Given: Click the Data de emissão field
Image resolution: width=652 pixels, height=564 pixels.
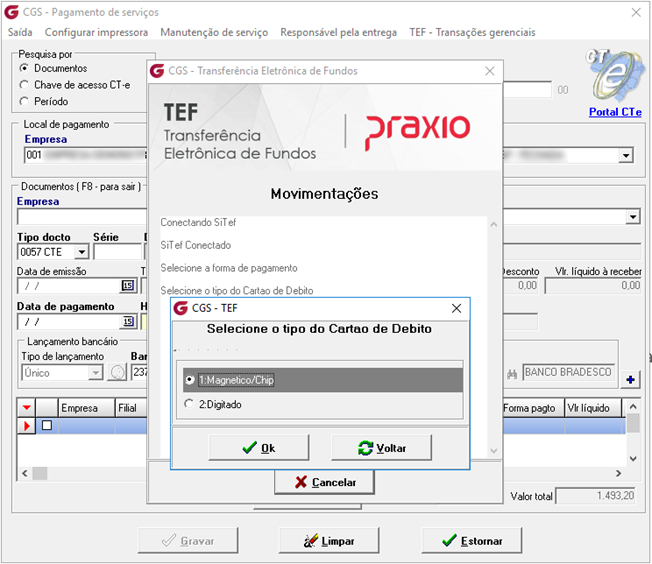Looking at the screenshot, I should coord(69,285).
